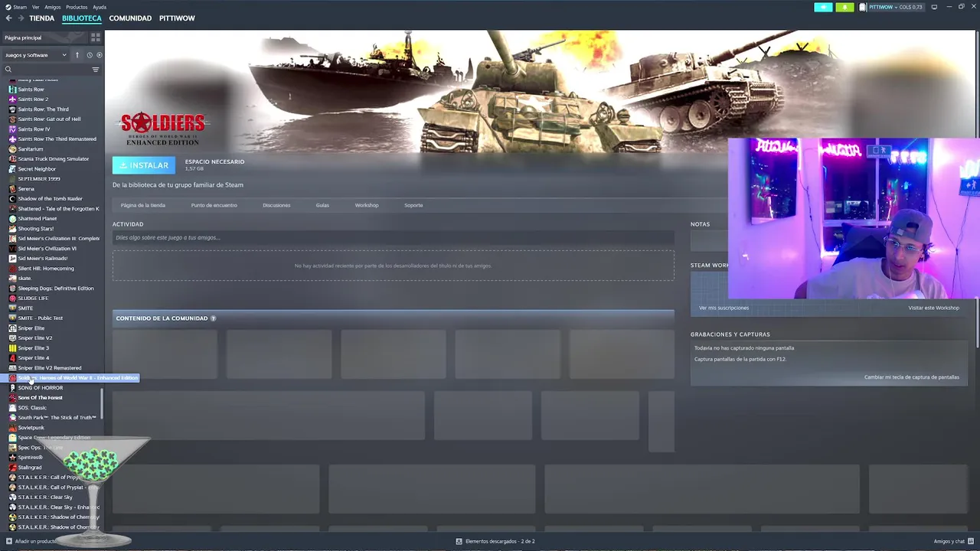Click the game list scrollbar thumb
This screenshot has width=980, height=551.
102,403
